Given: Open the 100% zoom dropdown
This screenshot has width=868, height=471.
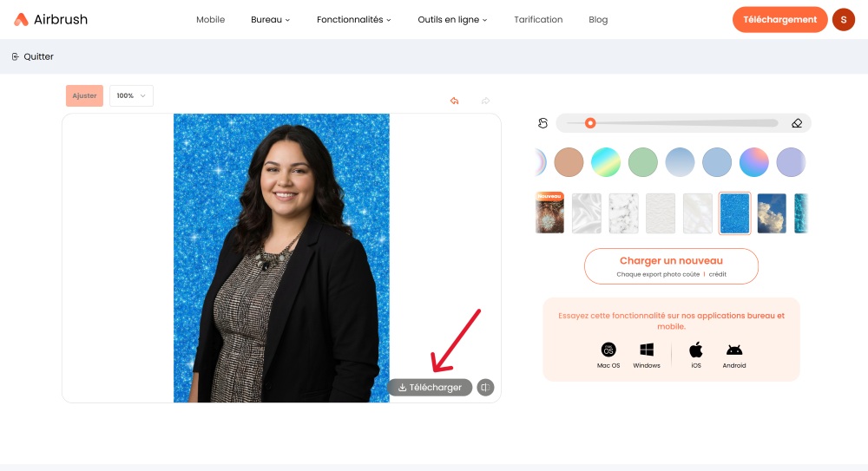Looking at the screenshot, I should (131, 95).
